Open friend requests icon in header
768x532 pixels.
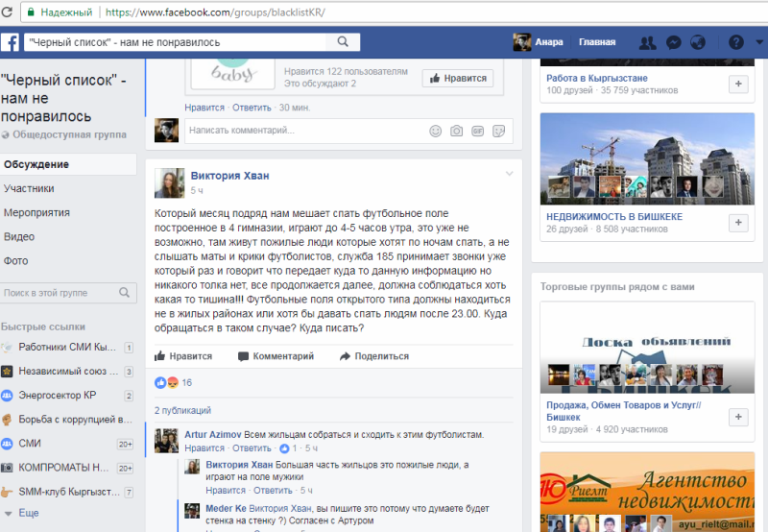tap(648, 42)
